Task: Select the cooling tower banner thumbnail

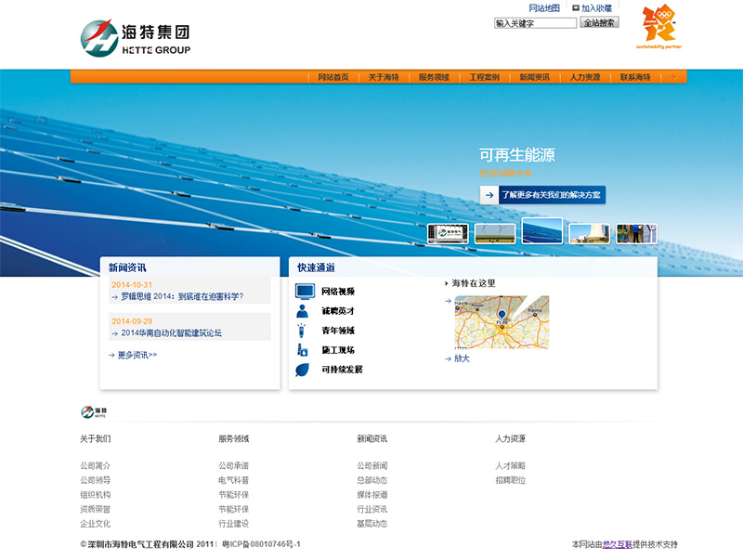Action: [589, 233]
